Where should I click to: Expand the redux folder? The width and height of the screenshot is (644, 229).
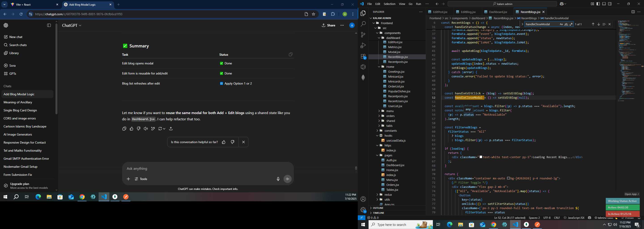tap(388, 195)
